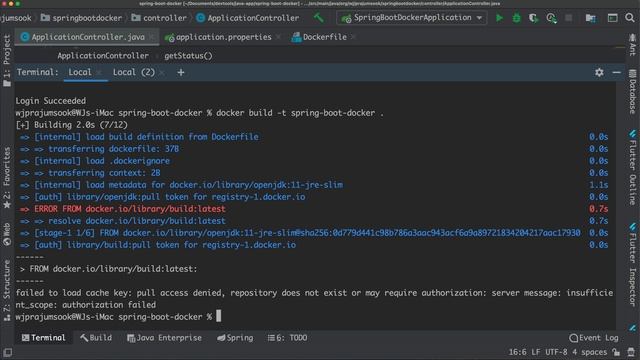Screen dimensions: 640x360
Task: Click 'Login Succeeded' terminal output
Action: (51, 101)
